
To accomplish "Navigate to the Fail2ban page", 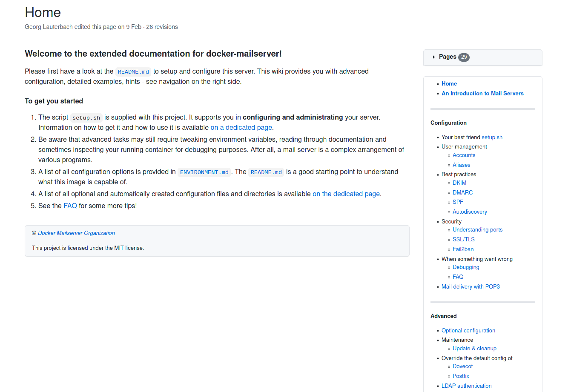I will [x=463, y=249].
